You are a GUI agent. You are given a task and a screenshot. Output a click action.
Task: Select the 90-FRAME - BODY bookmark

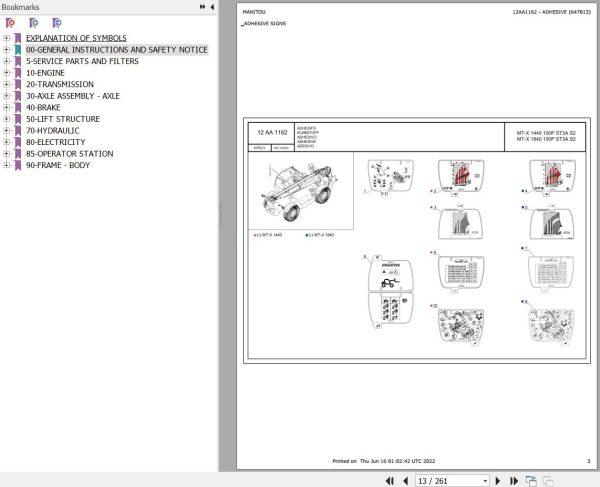pyautogui.click(x=58, y=165)
